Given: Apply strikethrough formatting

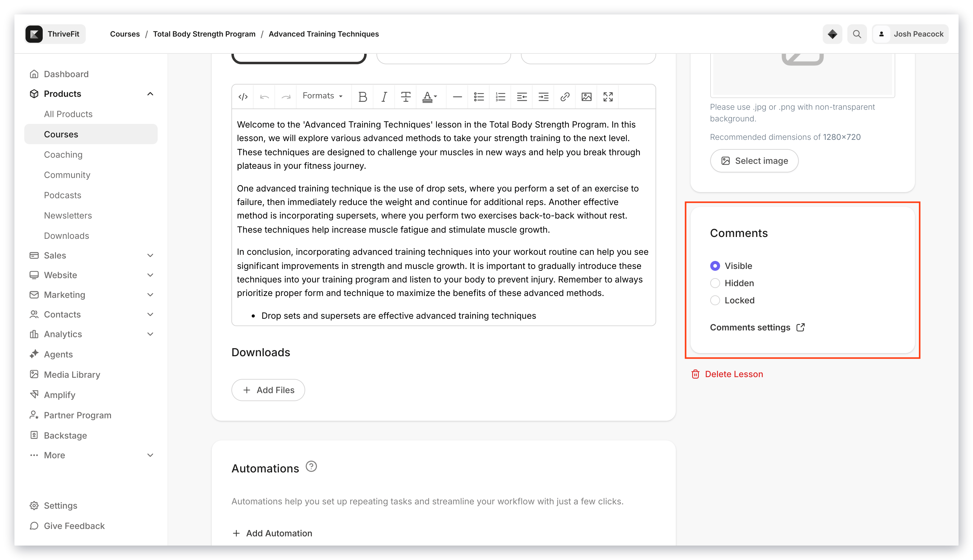Looking at the screenshot, I should click(405, 97).
